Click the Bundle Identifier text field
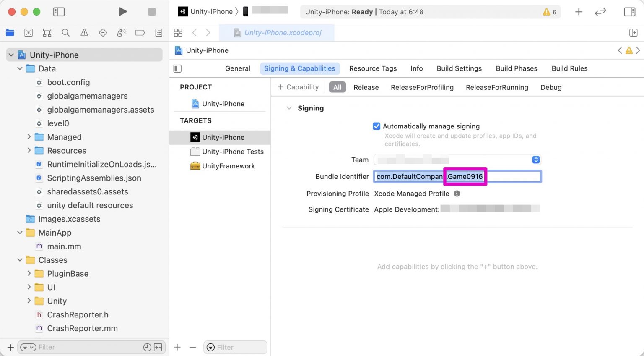 coord(512,177)
